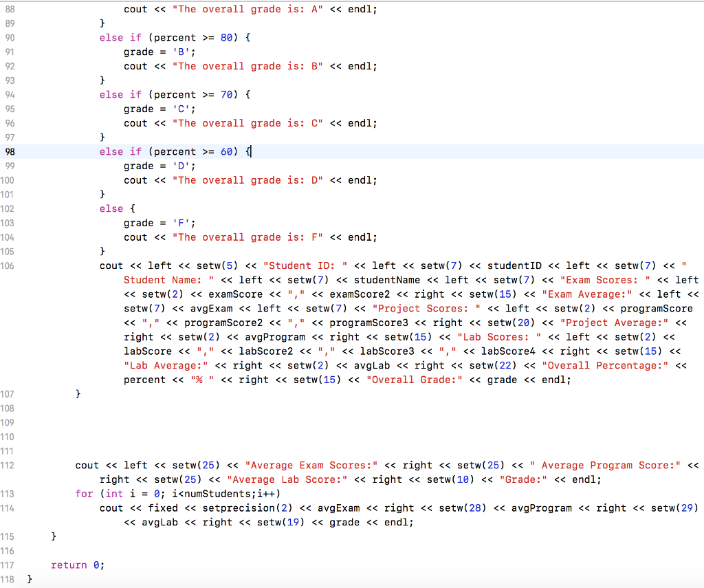Click the " Average Program Score:" string
The width and height of the screenshot is (704, 588).
pyautogui.click(x=605, y=466)
